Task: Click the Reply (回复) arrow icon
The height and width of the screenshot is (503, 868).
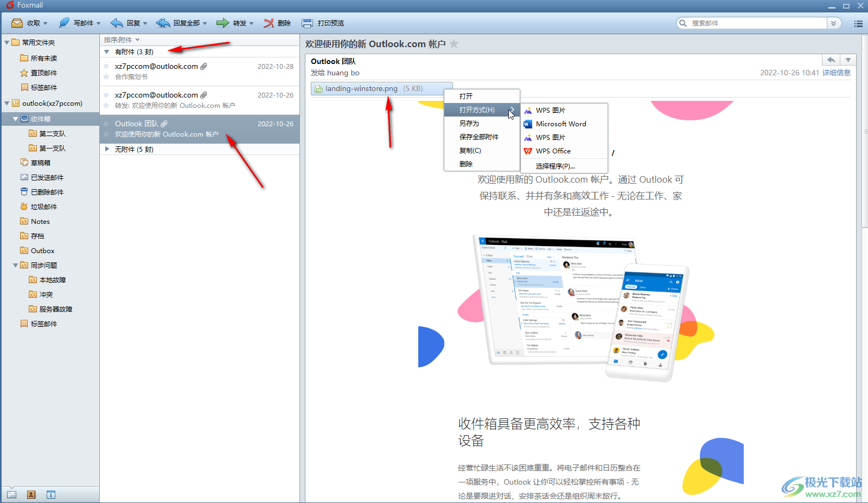Action: (117, 23)
